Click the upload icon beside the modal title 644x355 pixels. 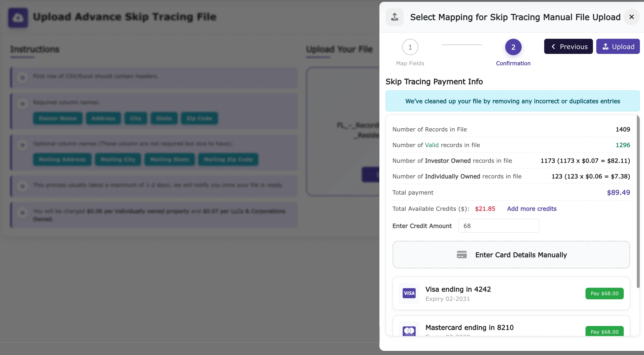pyautogui.click(x=394, y=17)
